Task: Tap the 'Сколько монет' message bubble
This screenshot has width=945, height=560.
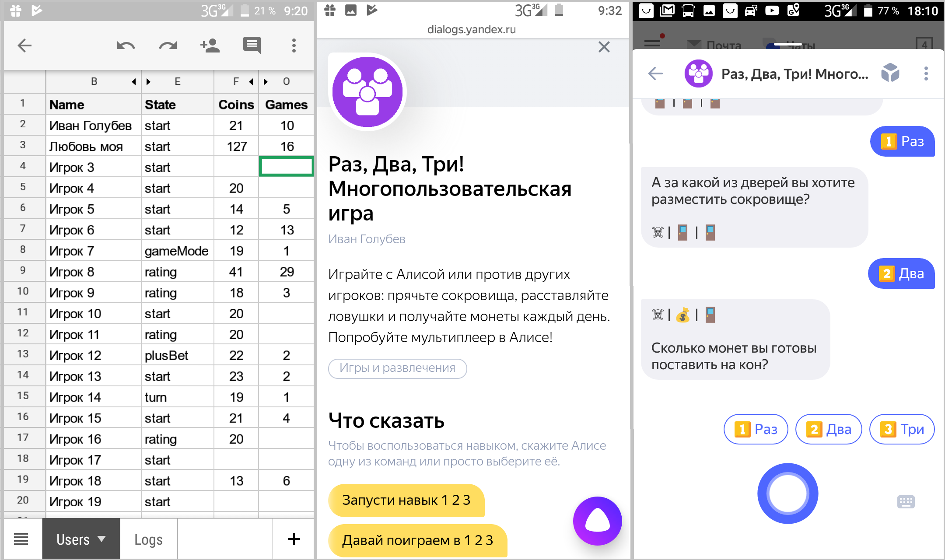Action: [x=735, y=339]
